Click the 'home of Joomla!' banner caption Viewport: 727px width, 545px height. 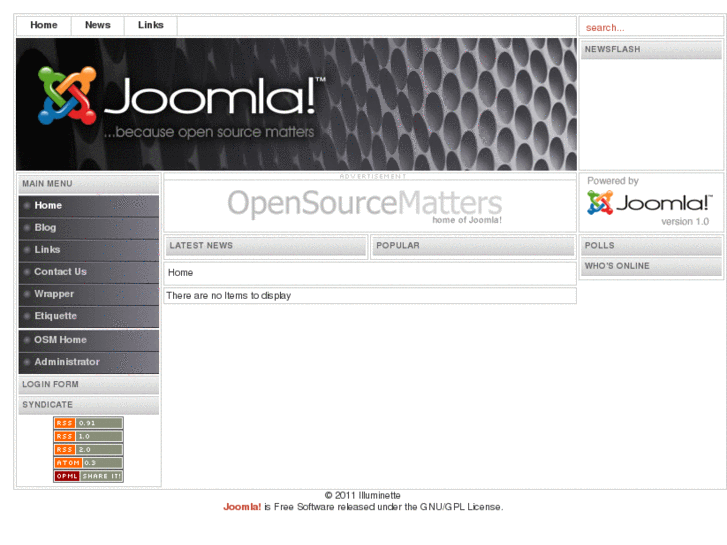click(x=467, y=220)
